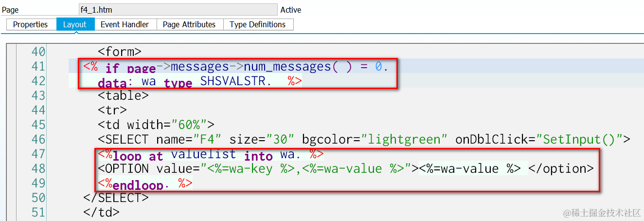Click line number 40 in the gutter
The image size is (644, 221).
coord(38,52)
